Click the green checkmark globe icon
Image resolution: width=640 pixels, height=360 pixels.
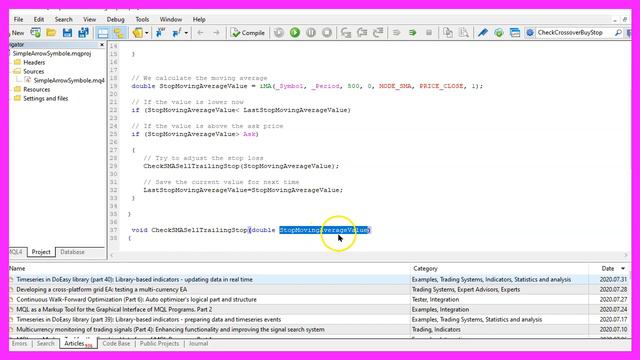point(499,33)
